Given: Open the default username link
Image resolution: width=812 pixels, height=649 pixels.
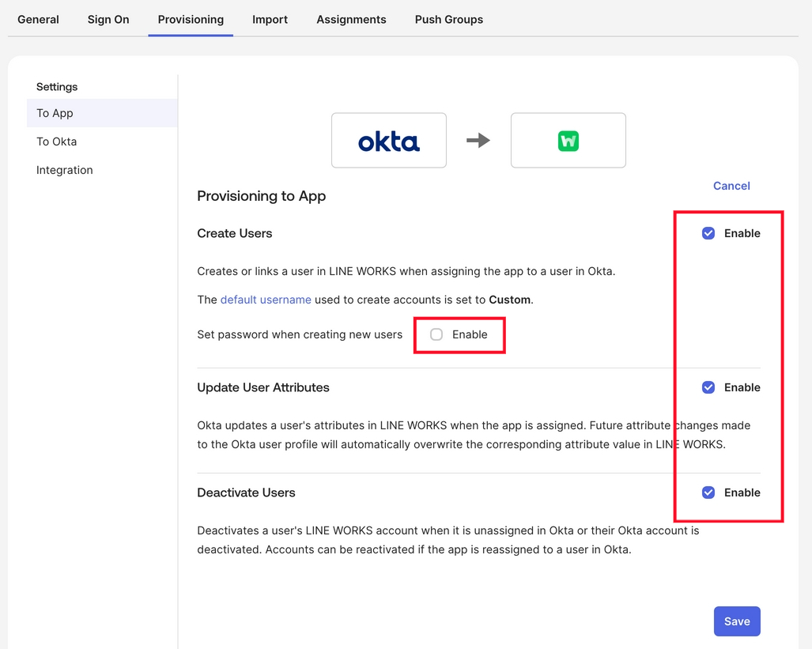Looking at the screenshot, I should (x=266, y=300).
